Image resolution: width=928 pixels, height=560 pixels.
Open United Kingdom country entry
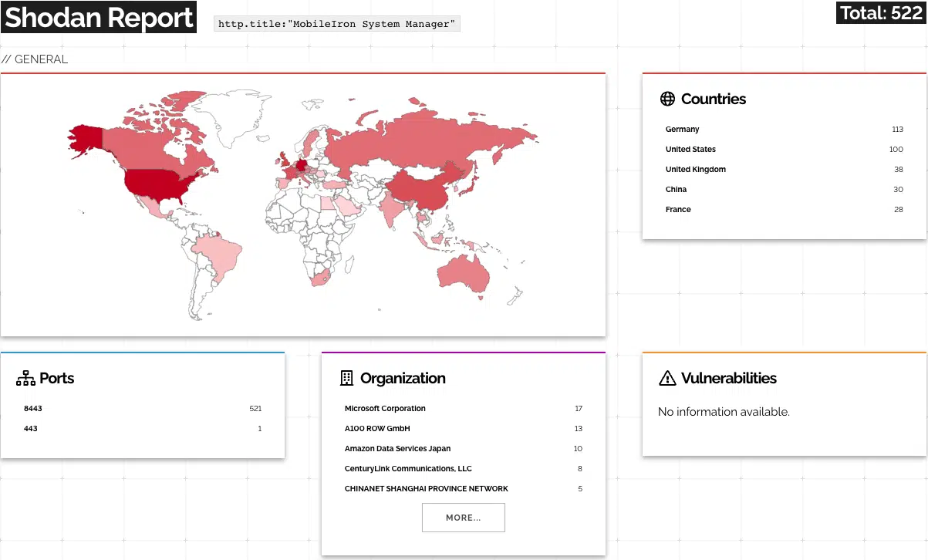(695, 170)
